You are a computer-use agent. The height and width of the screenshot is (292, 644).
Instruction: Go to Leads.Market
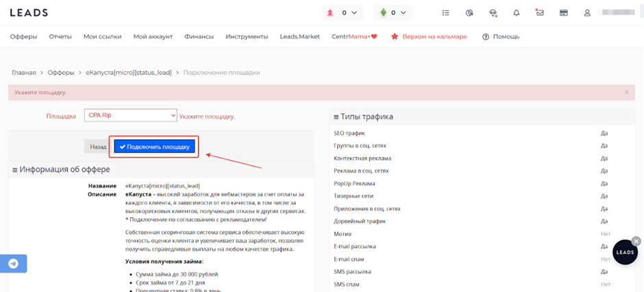[x=300, y=36]
